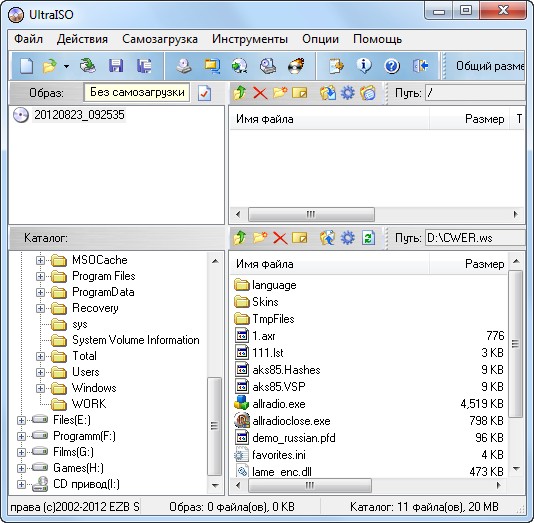
Task: Toggle the bootable image check icon
Action: (204, 93)
